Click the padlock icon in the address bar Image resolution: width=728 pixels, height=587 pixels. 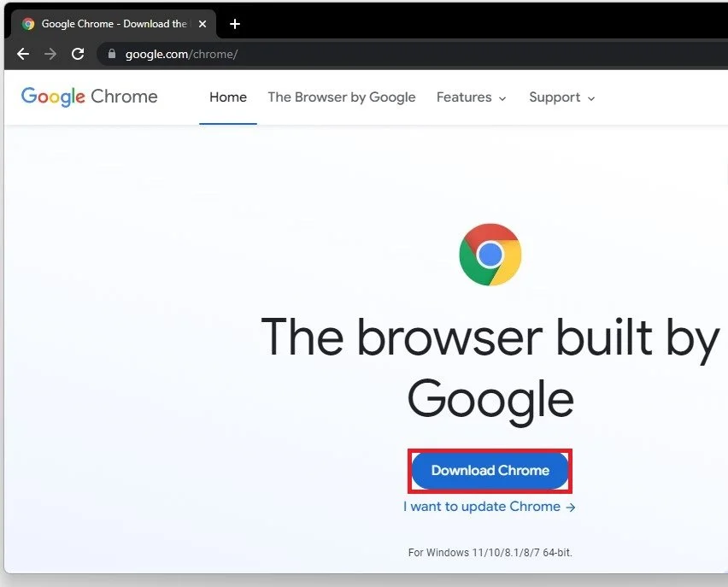tap(111, 54)
